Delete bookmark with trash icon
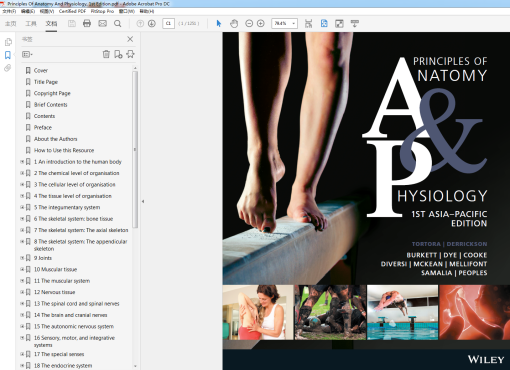Viewport: 510px width, 370px height. (106, 54)
